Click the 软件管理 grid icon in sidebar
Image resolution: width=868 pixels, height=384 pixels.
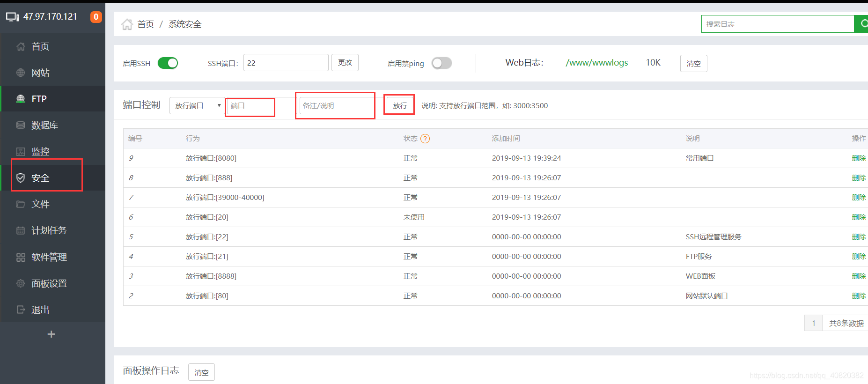(21, 257)
